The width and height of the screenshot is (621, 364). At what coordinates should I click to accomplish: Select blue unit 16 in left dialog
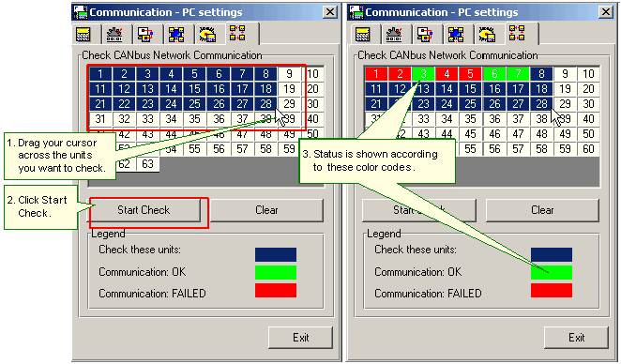click(219, 89)
